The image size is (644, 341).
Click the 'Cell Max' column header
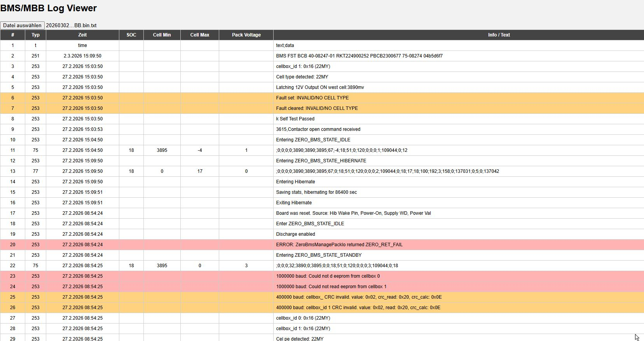tap(200, 35)
